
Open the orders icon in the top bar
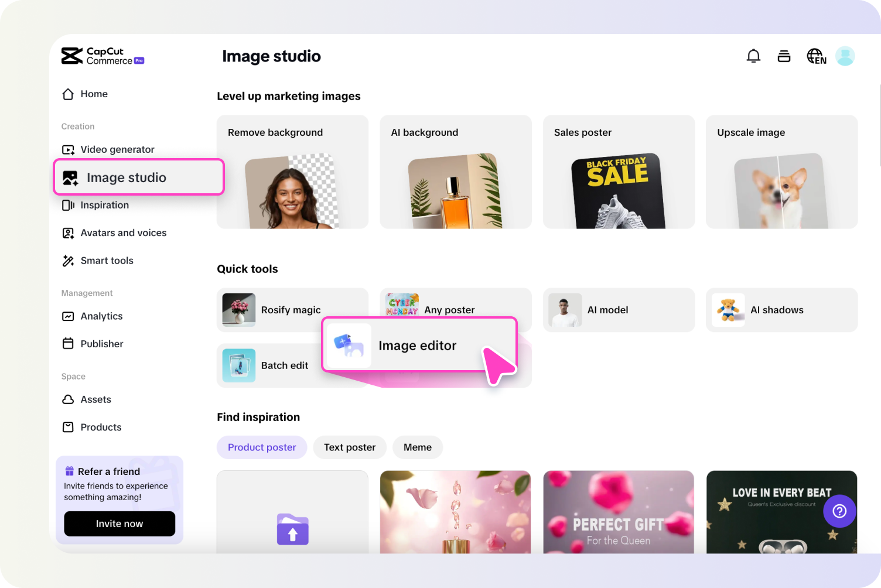pos(784,56)
